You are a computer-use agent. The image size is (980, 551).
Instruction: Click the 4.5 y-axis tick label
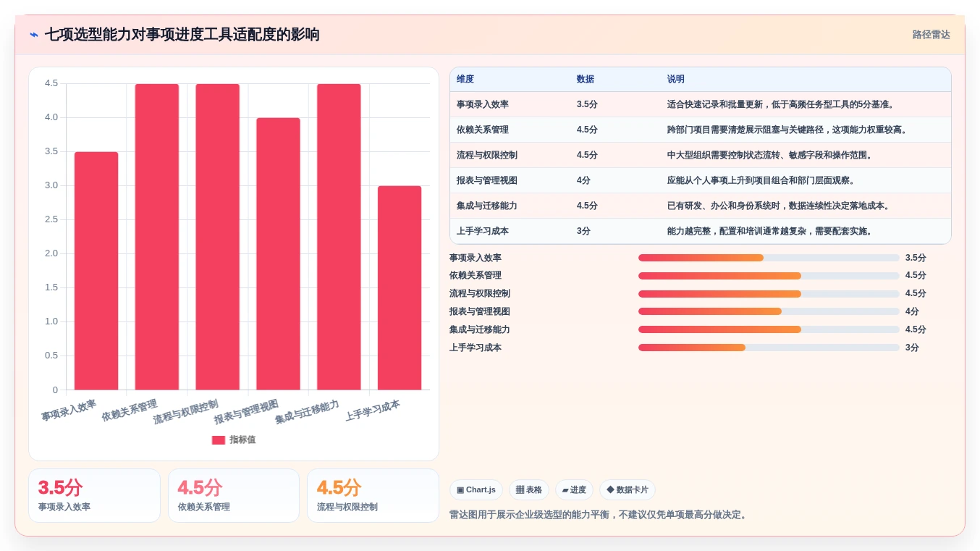click(x=51, y=83)
